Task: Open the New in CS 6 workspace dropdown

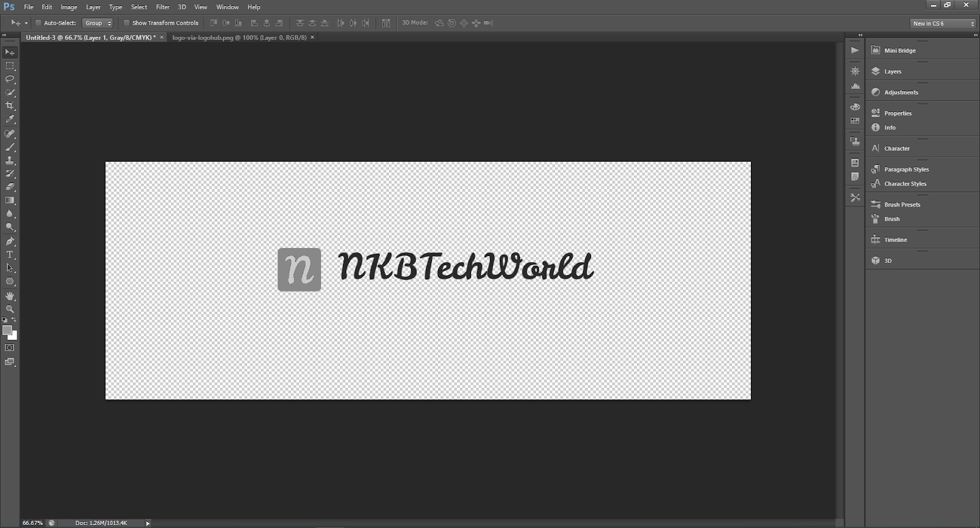Action: click(943, 23)
